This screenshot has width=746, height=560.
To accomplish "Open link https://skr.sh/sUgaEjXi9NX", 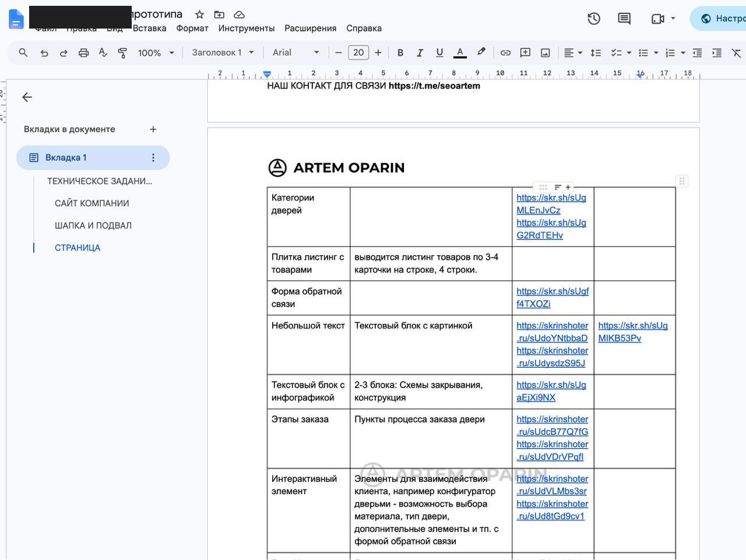I will click(x=551, y=391).
